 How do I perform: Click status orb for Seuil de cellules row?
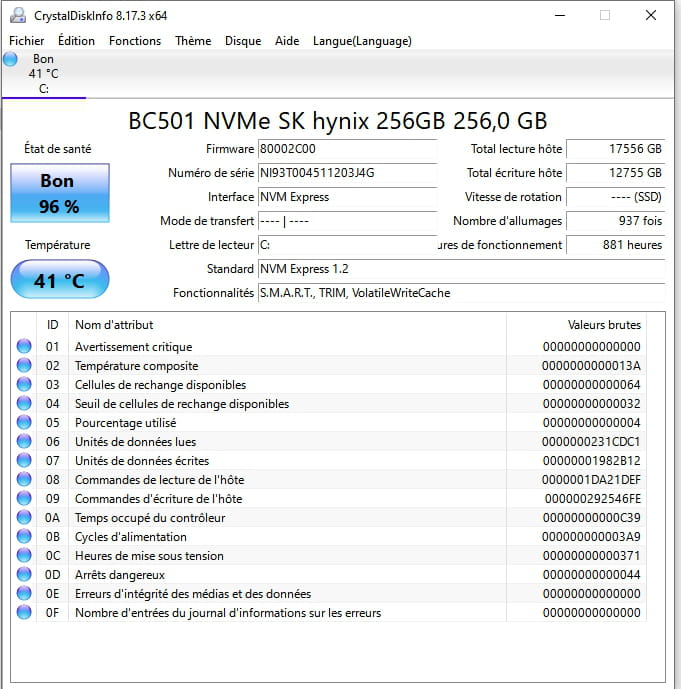tap(24, 403)
